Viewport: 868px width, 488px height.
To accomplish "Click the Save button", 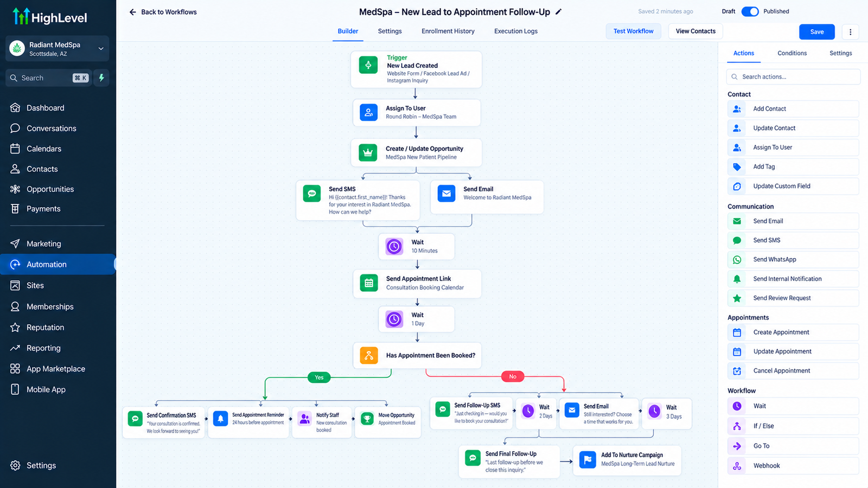I will click(x=817, y=32).
